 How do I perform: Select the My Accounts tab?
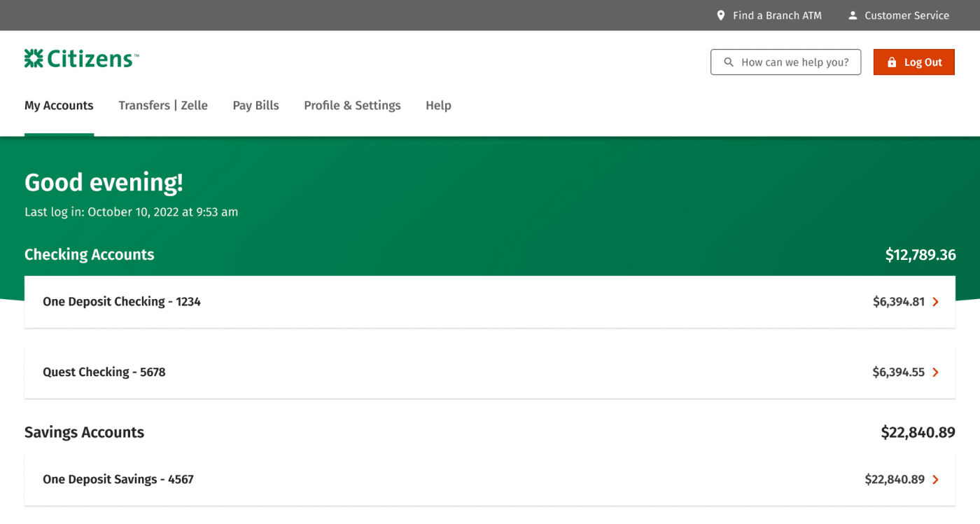59,105
